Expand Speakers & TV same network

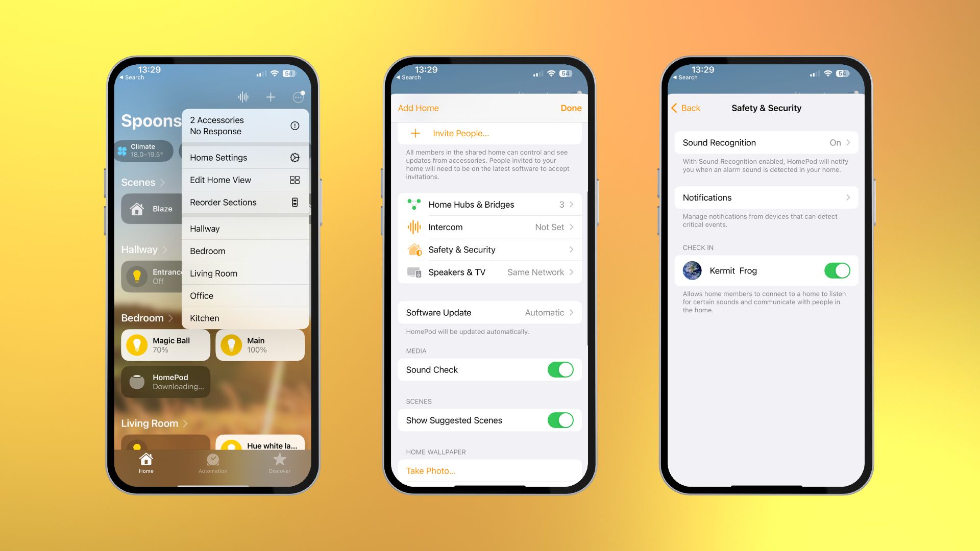coord(489,272)
